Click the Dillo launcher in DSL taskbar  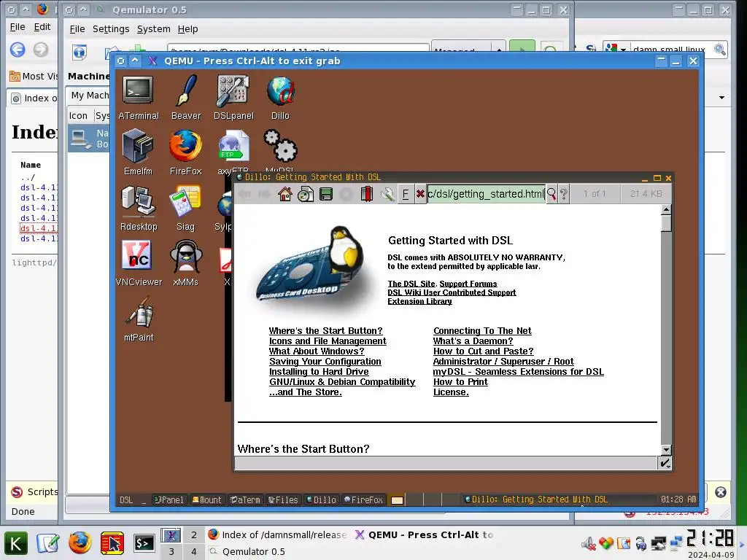(x=321, y=499)
